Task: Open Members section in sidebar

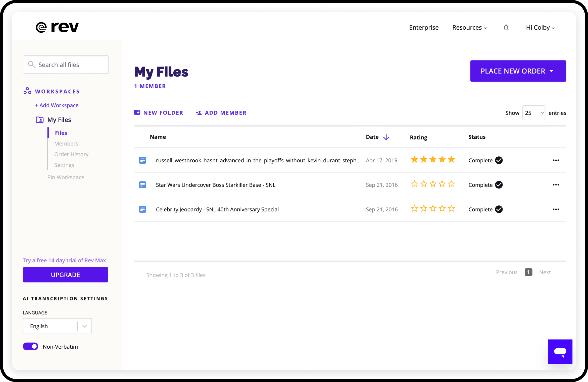Action: click(66, 144)
